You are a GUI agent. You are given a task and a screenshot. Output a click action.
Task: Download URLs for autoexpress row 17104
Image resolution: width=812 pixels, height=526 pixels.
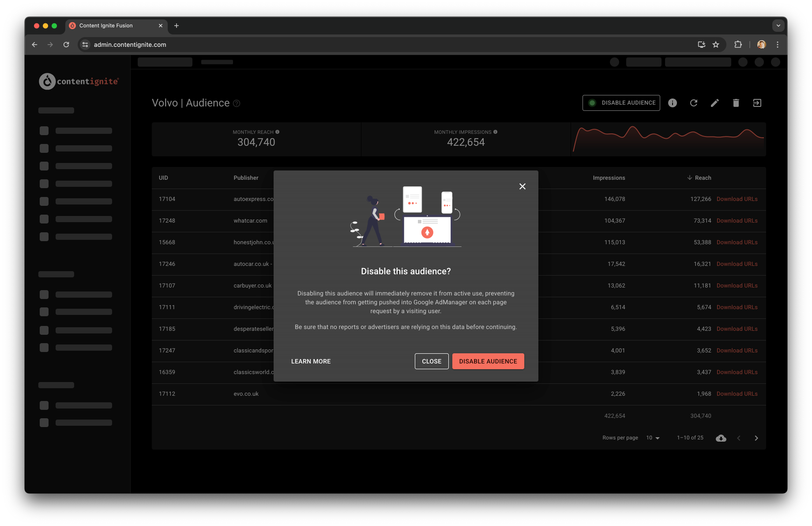point(737,199)
